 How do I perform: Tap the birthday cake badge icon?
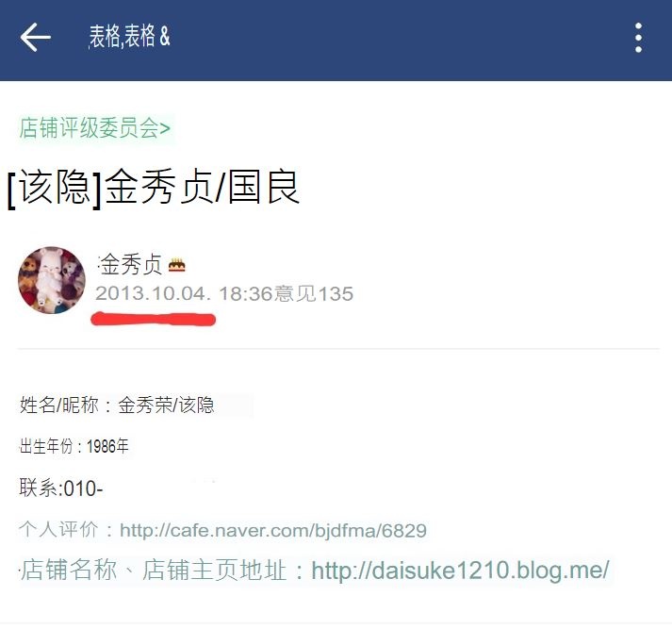click(176, 265)
